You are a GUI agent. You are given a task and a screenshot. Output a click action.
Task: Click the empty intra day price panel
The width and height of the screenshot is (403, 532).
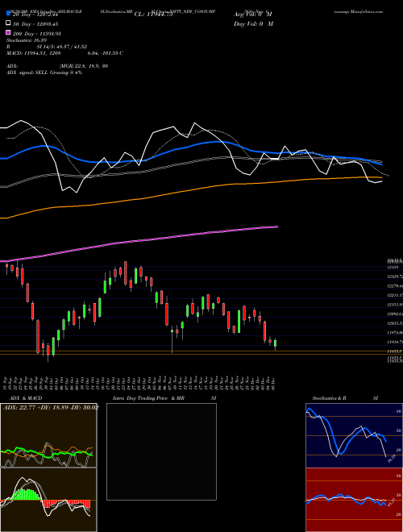tap(161, 451)
